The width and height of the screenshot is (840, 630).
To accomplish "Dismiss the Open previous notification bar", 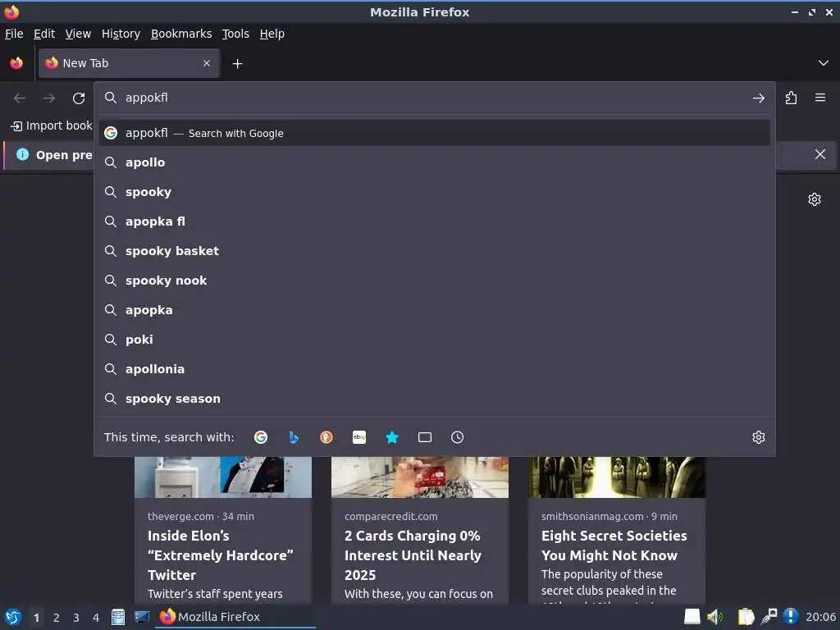I will pyautogui.click(x=820, y=154).
